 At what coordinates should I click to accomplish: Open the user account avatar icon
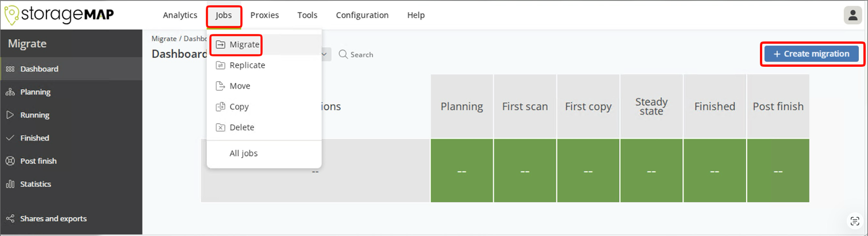(x=852, y=16)
